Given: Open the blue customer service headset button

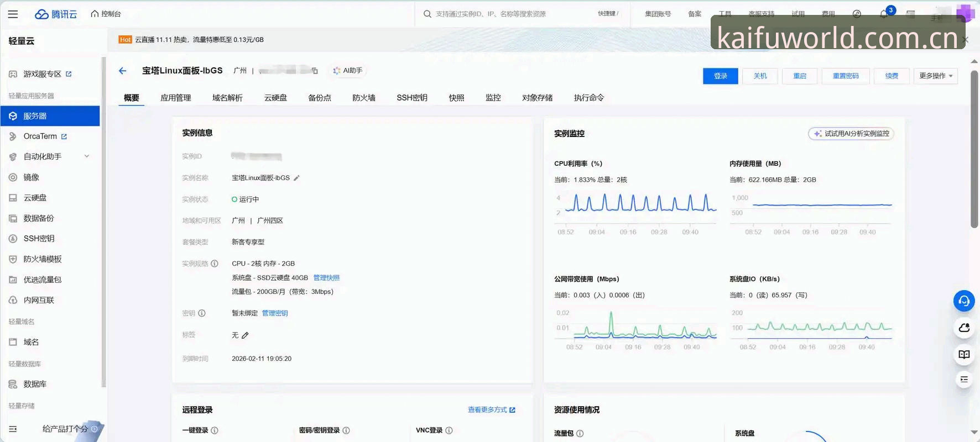Looking at the screenshot, I should click(964, 301).
